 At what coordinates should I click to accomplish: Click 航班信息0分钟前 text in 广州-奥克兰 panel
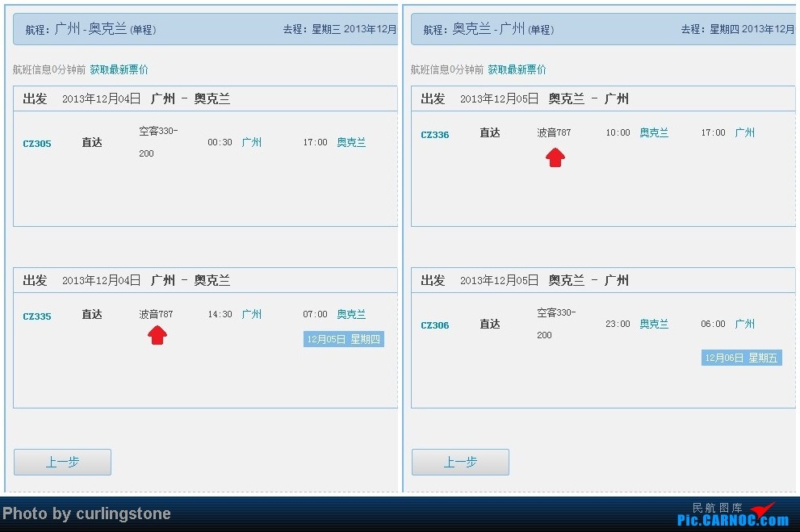(49, 69)
